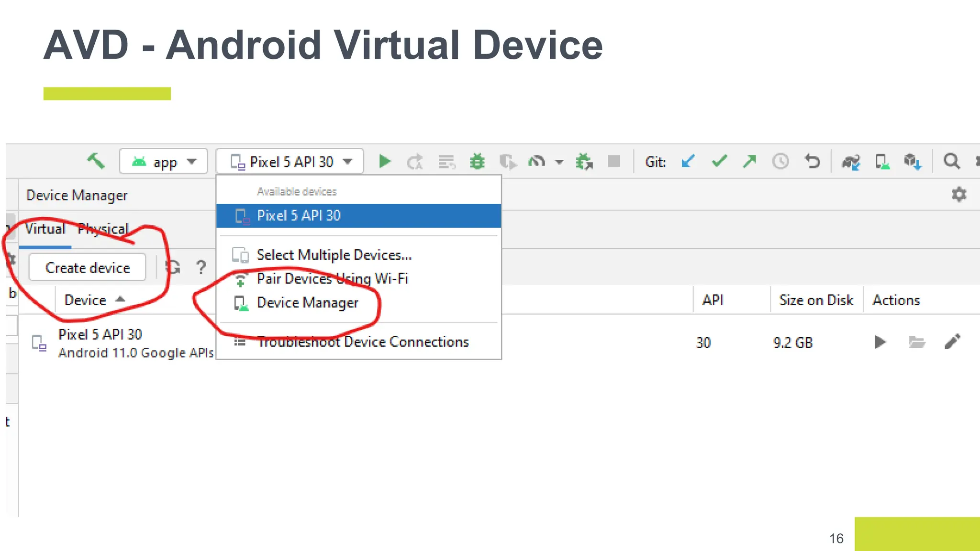The height and width of the screenshot is (551, 980).
Task: Click the API column header
Action: tap(713, 300)
